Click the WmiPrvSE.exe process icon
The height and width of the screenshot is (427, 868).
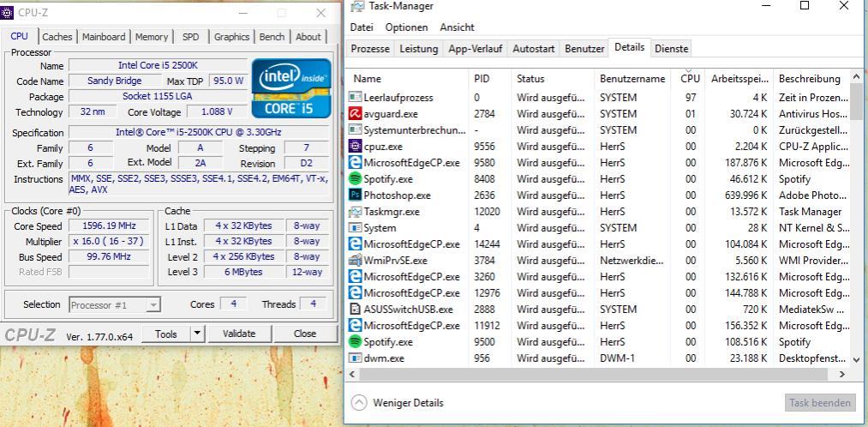click(x=355, y=261)
